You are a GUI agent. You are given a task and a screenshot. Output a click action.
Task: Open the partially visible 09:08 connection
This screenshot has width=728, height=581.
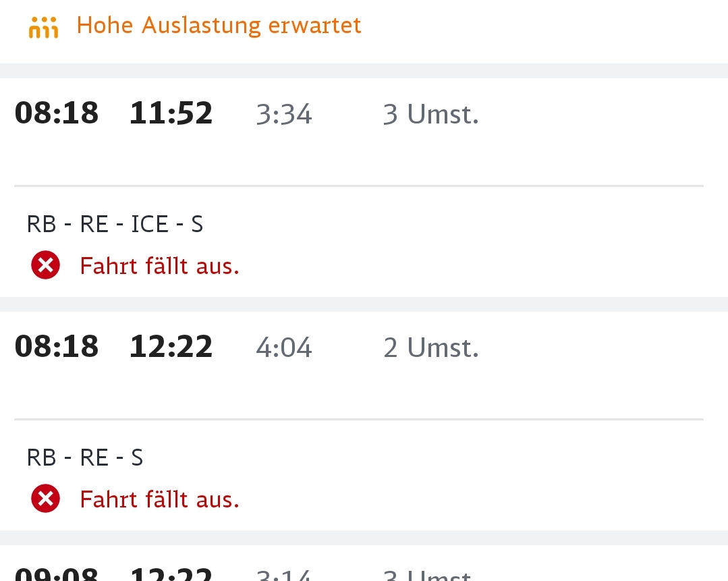[364, 563]
